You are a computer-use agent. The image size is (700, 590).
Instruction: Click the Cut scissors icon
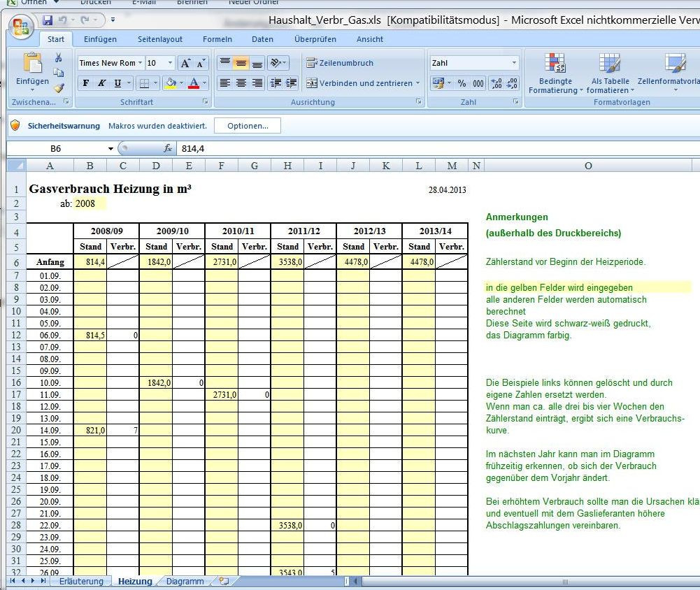coord(59,58)
